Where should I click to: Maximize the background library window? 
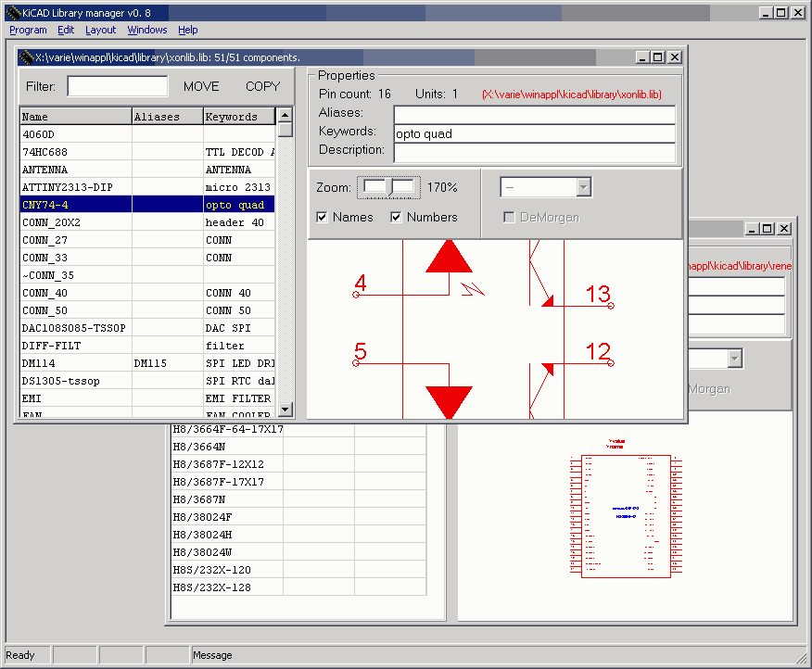[x=768, y=228]
